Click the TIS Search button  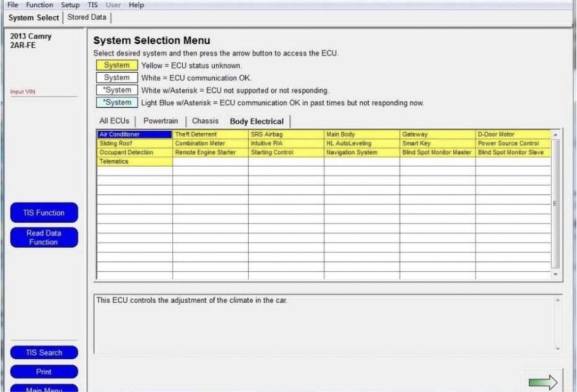[44, 352]
